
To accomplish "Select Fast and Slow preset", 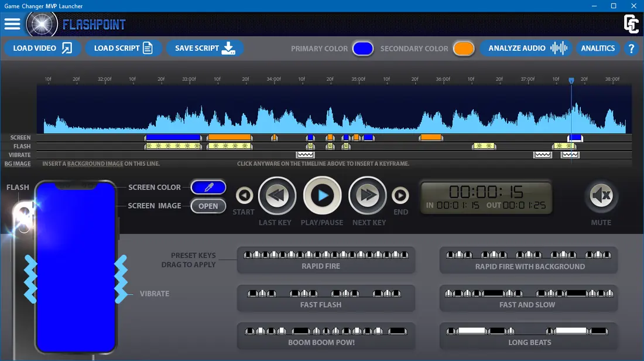I will 529,298.
